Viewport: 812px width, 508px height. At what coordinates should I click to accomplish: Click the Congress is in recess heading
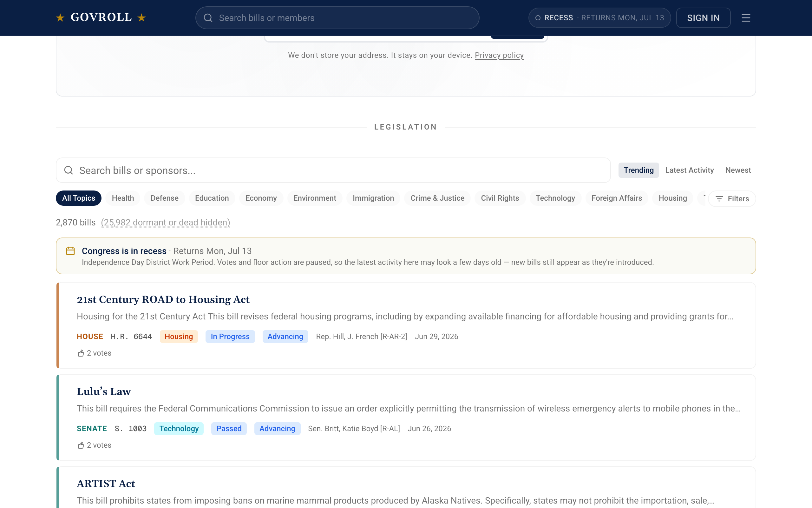coord(124,251)
